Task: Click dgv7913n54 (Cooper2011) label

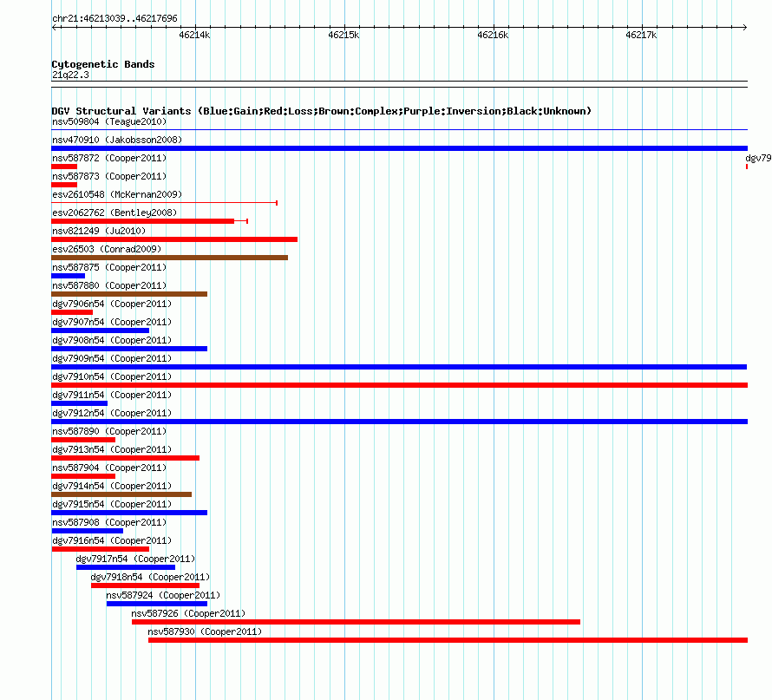Action: point(112,449)
